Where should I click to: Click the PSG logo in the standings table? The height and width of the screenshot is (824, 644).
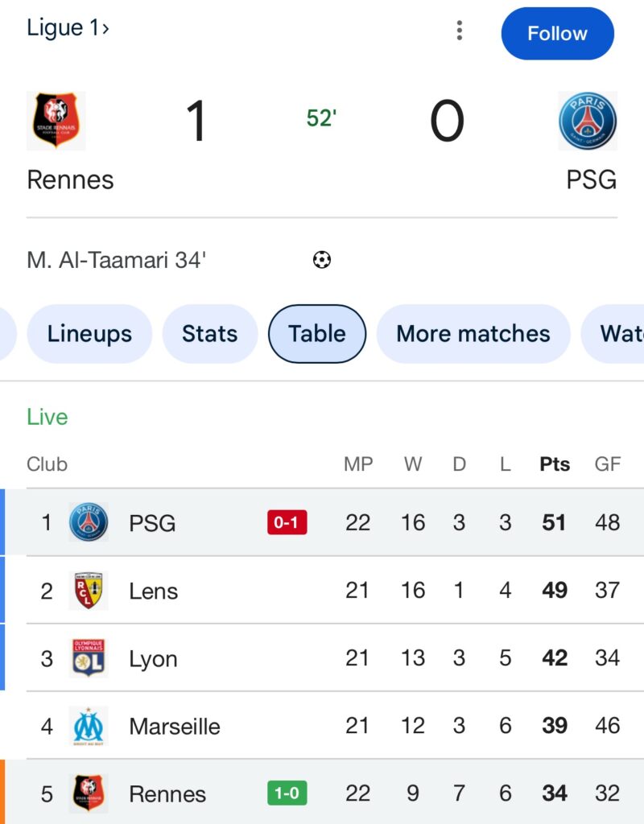click(x=89, y=522)
